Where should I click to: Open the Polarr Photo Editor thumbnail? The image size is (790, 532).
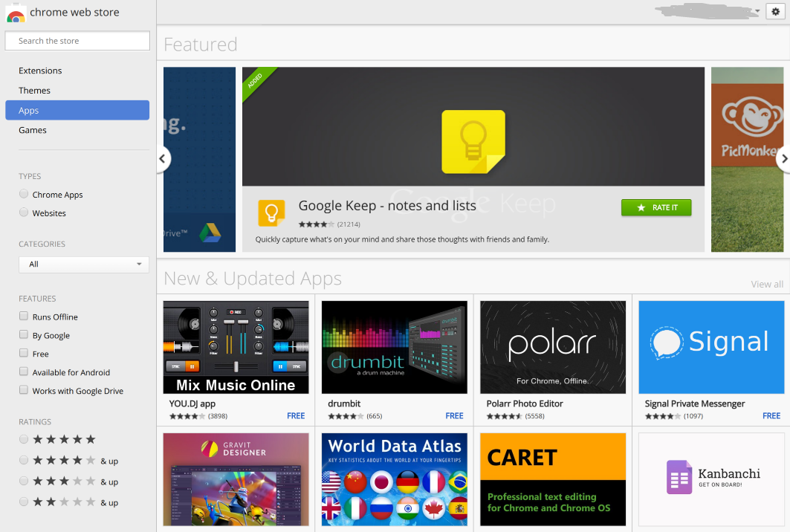[x=553, y=347]
